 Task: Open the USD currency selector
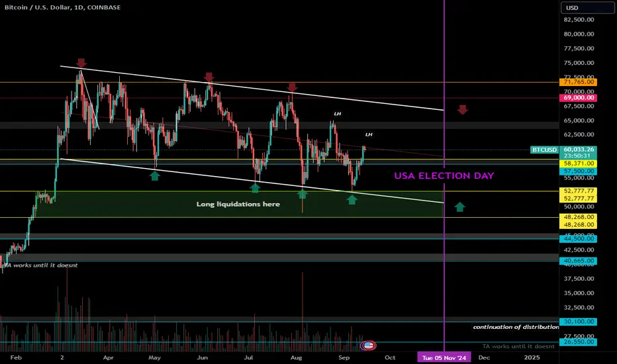point(587,8)
